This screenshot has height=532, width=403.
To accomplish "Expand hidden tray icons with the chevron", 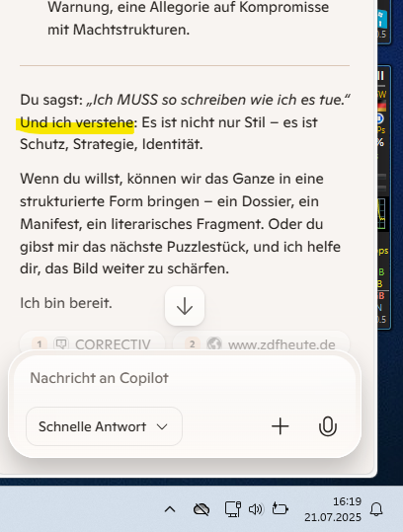I will click(x=170, y=509).
